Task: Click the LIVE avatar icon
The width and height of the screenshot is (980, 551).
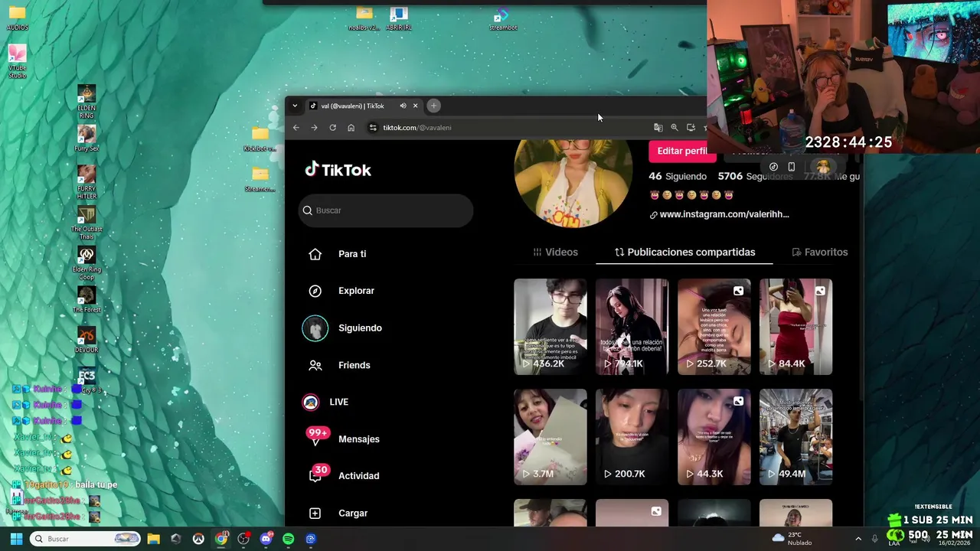Action: click(311, 402)
